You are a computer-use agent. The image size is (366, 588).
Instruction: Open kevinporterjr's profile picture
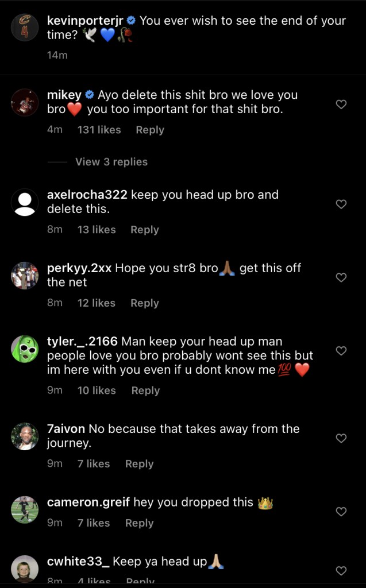[x=24, y=26]
